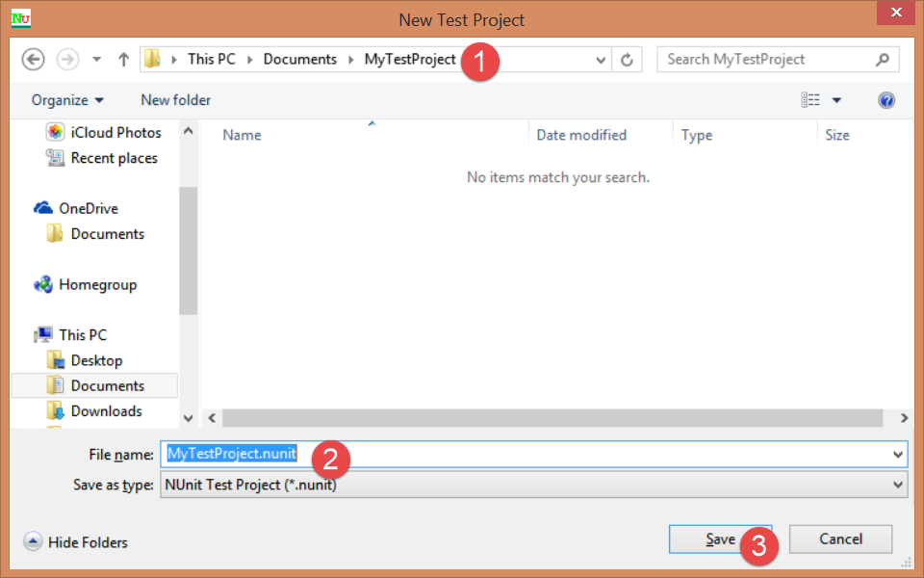
Task: Open the Help icon
Action: point(886,99)
